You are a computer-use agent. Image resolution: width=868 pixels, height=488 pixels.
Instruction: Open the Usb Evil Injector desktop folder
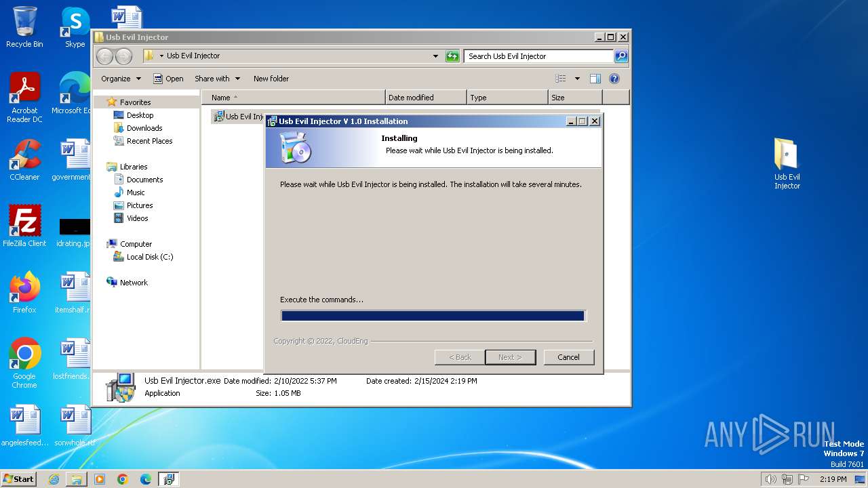tap(787, 164)
